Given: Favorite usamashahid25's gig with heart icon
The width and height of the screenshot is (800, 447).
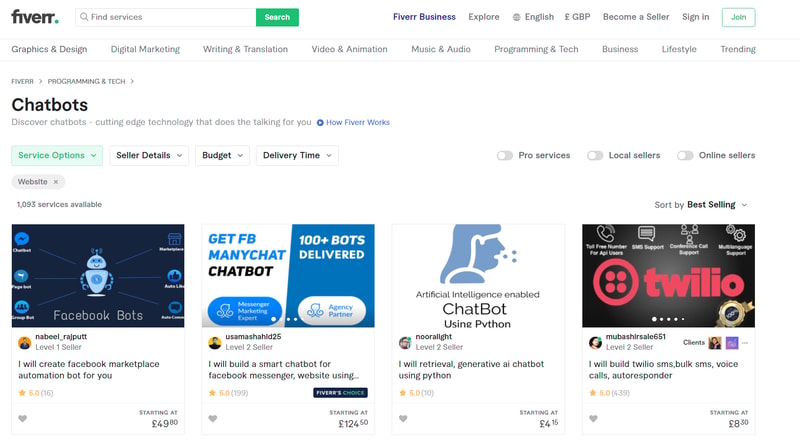Looking at the screenshot, I should pos(213,418).
